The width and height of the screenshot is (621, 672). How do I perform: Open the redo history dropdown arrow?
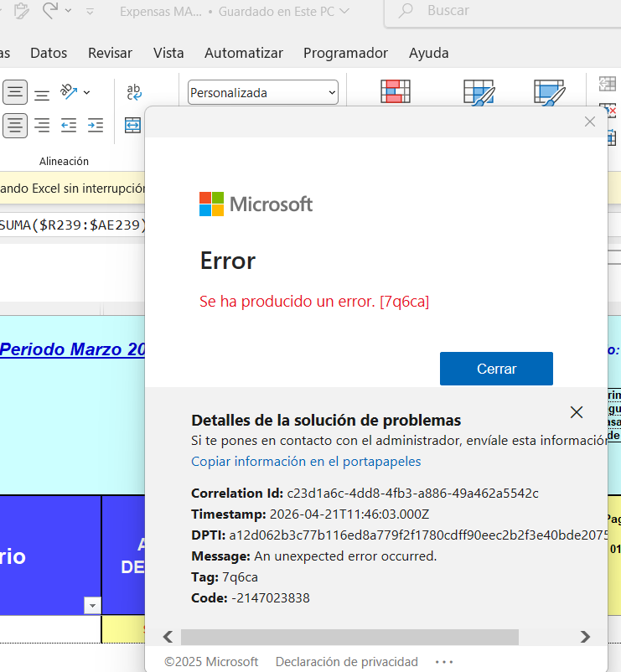[68, 11]
